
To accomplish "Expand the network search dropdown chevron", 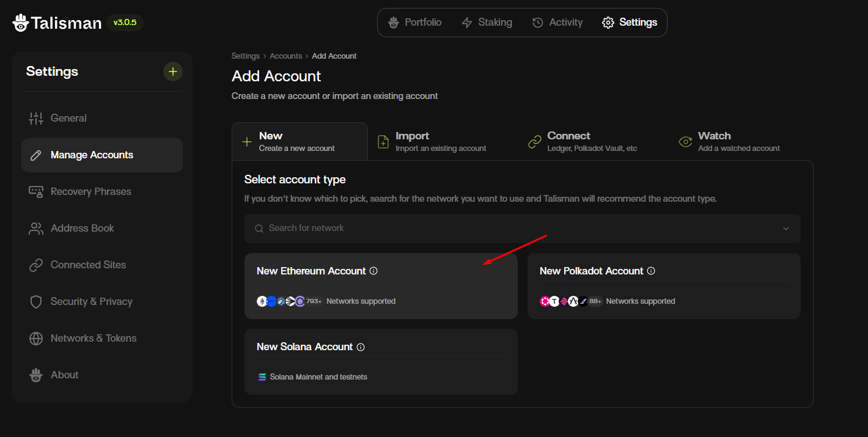I will (x=786, y=228).
